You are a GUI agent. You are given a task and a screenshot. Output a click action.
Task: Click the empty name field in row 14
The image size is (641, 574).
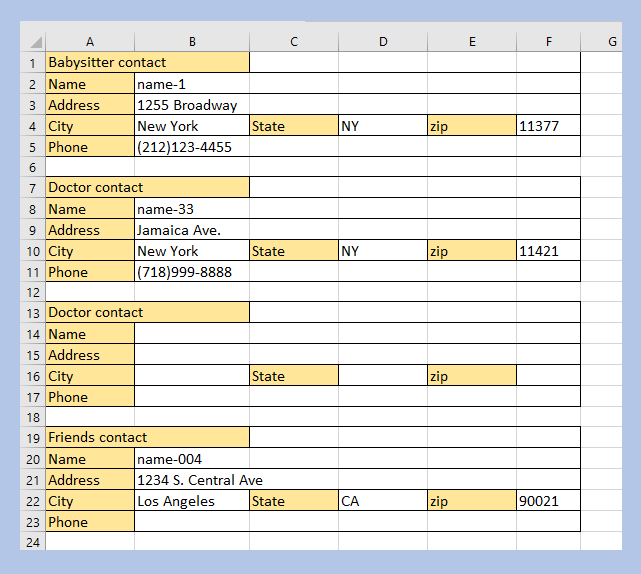tap(357, 334)
